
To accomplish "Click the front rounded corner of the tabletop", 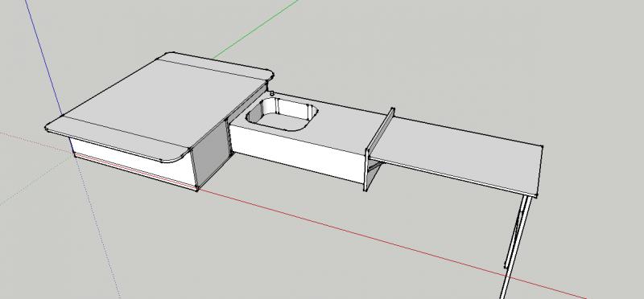I will pyautogui.click(x=177, y=157).
